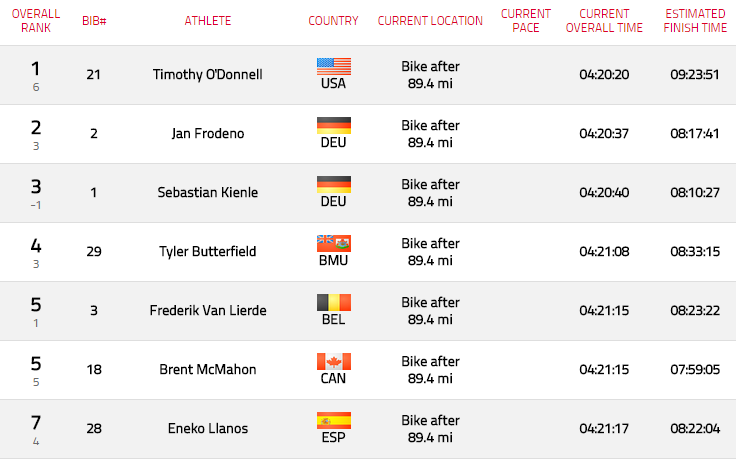Sort by Overall Rank column header
Viewport: 736px width, 465px height.
36,21
